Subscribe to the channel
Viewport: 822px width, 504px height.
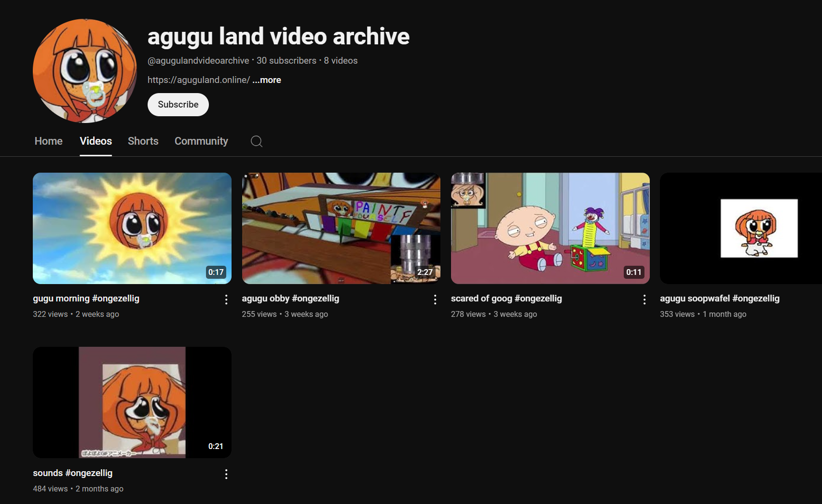point(178,105)
